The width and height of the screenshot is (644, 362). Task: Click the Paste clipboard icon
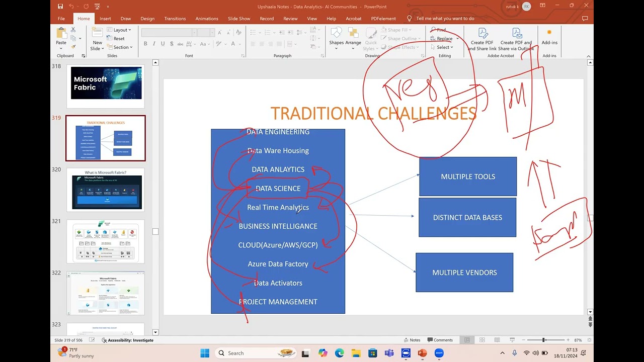click(x=61, y=33)
